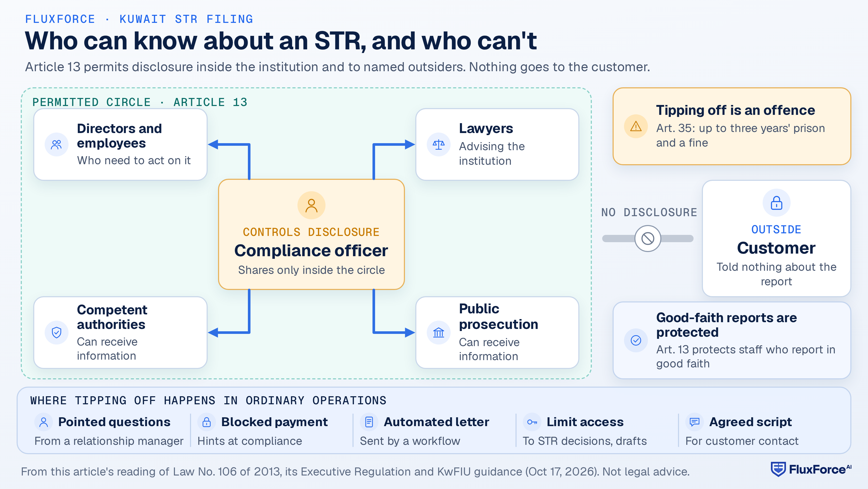The height and width of the screenshot is (489, 868).
Task: Click the Public prosecution heading
Action: click(498, 316)
